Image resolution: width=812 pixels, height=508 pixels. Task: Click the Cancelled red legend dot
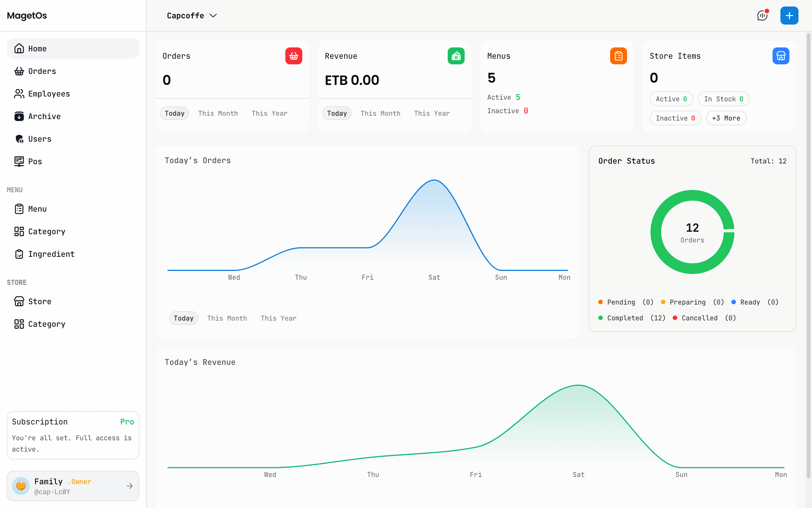(x=675, y=318)
